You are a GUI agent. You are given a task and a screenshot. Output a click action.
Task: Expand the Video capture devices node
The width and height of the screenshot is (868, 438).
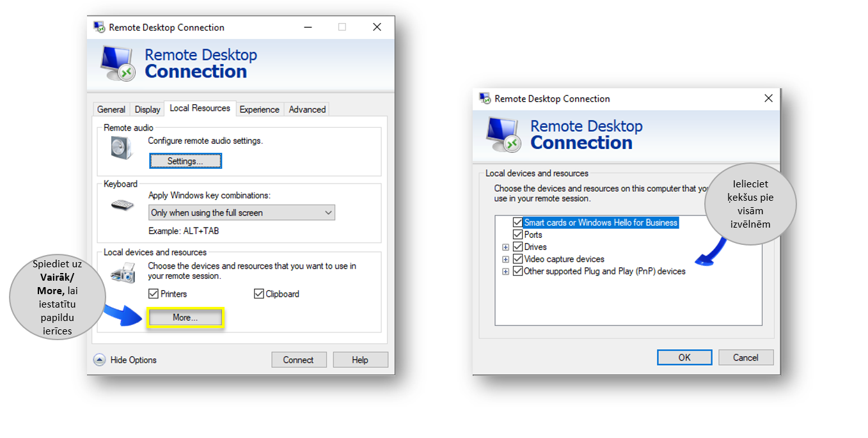[x=505, y=259]
